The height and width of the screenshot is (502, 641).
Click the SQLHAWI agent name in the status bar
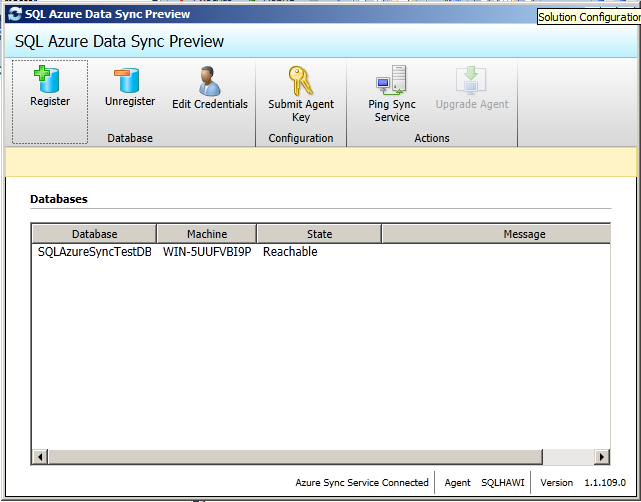click(x=502, y=483)
